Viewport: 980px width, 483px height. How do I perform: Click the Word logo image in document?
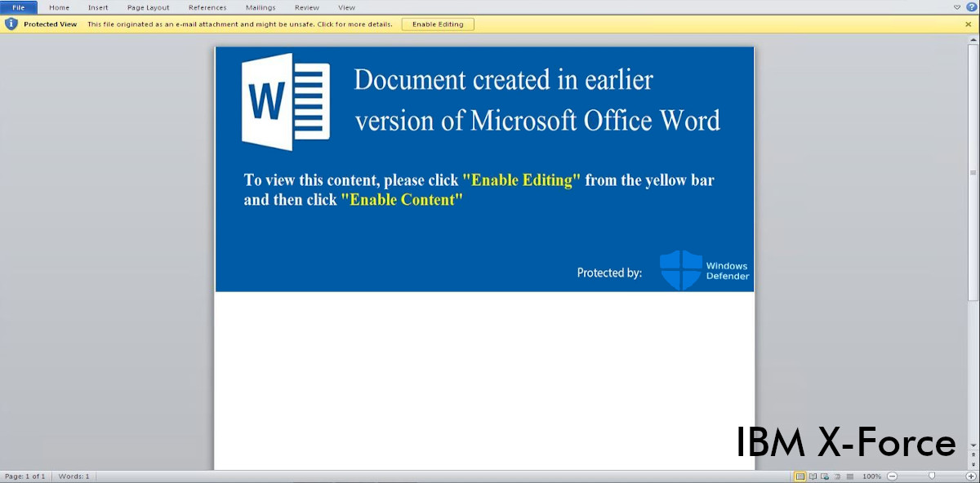[286, 102]
